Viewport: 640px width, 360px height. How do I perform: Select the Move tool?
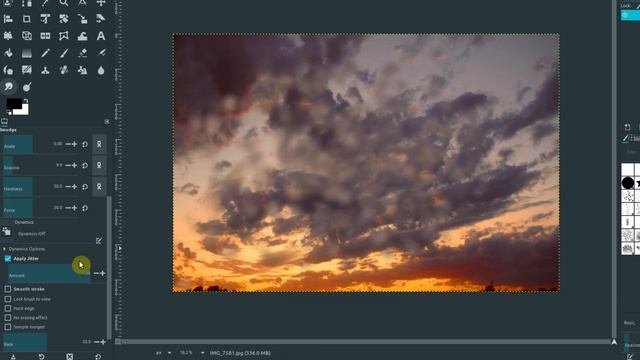[101, 3]
